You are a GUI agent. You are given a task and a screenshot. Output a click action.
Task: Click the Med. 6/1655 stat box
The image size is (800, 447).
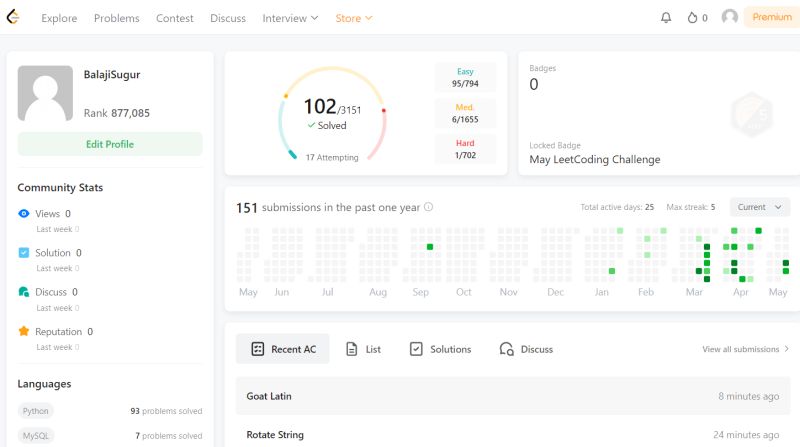[465, 113]
